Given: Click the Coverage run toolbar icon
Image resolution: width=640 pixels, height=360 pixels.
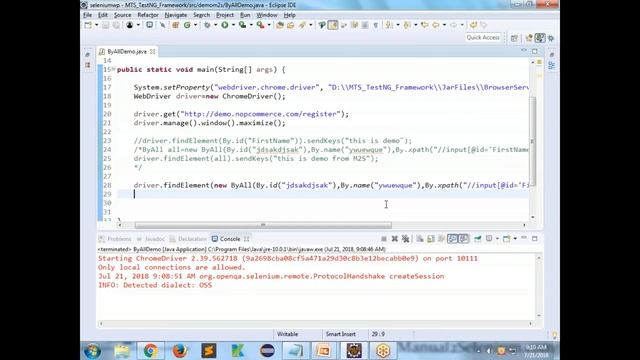Looking at the screenshot, I should [x=242, y=25].
